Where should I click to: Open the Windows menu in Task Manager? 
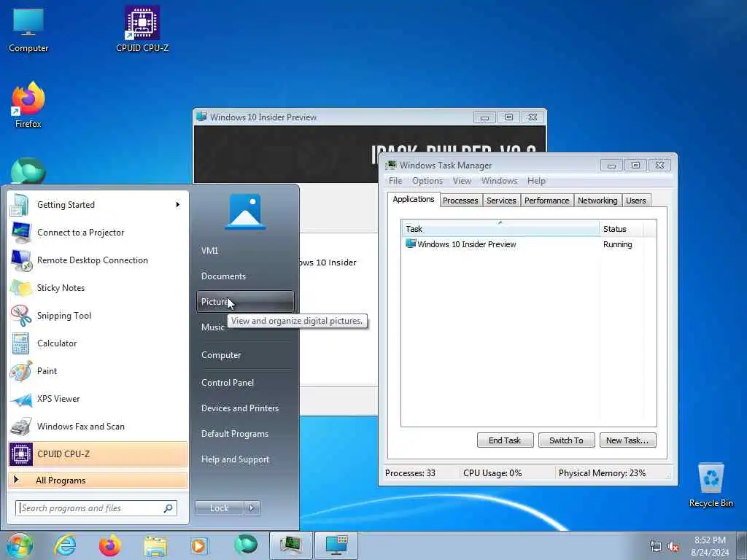pyautogui.click(x=499, y=181)
